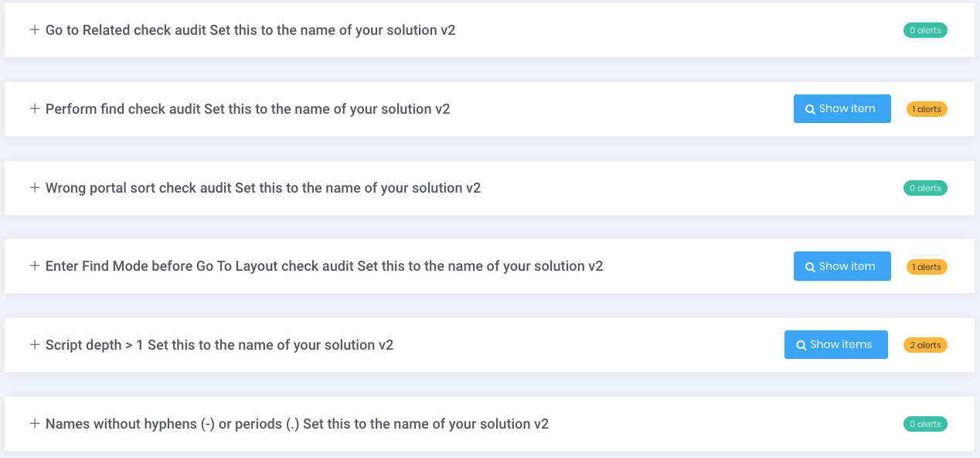Click the 0 alerts badge on Go to Related
The height and width of the screenshot is (458, 980).
pos(925,30)
